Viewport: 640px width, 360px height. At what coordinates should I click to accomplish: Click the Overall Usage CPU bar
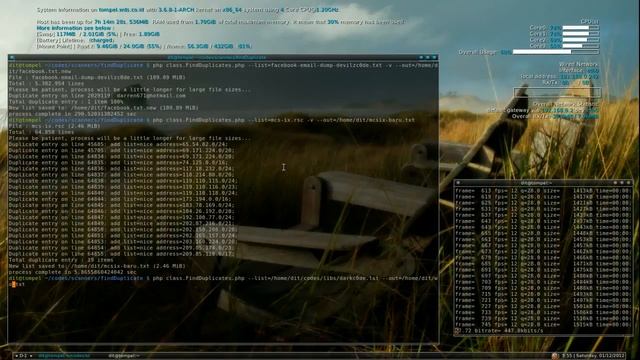click(x=556, y=52)
